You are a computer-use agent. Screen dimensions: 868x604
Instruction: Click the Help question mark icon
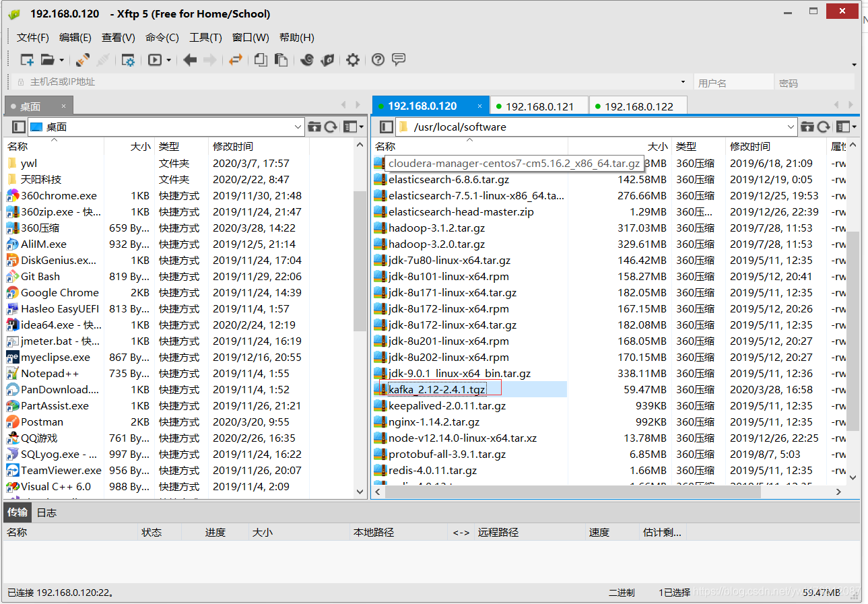pos(378,60)
